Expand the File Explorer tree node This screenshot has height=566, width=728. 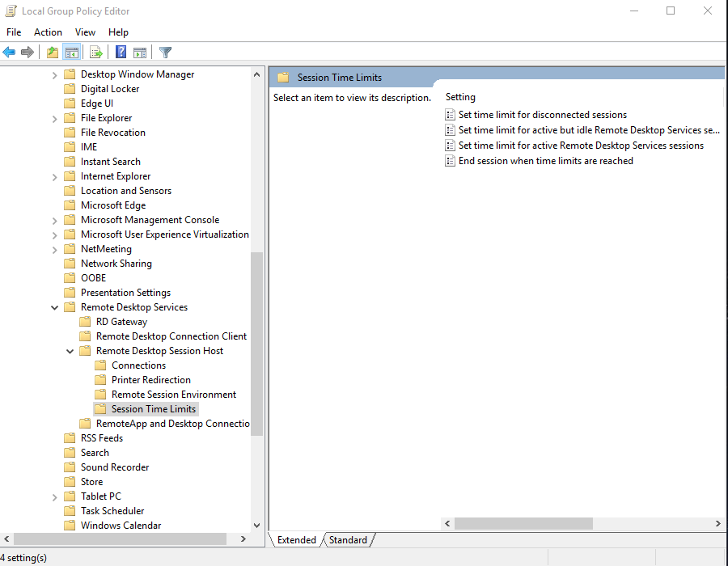54,119
